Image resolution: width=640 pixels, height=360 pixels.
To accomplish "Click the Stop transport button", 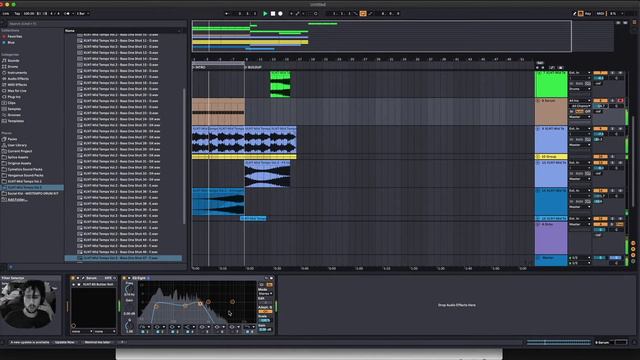I will click(x=273, y=13).
